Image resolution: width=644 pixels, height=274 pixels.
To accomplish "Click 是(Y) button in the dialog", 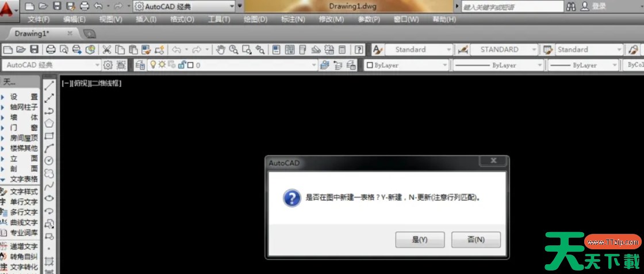I will tap(420, 240).
